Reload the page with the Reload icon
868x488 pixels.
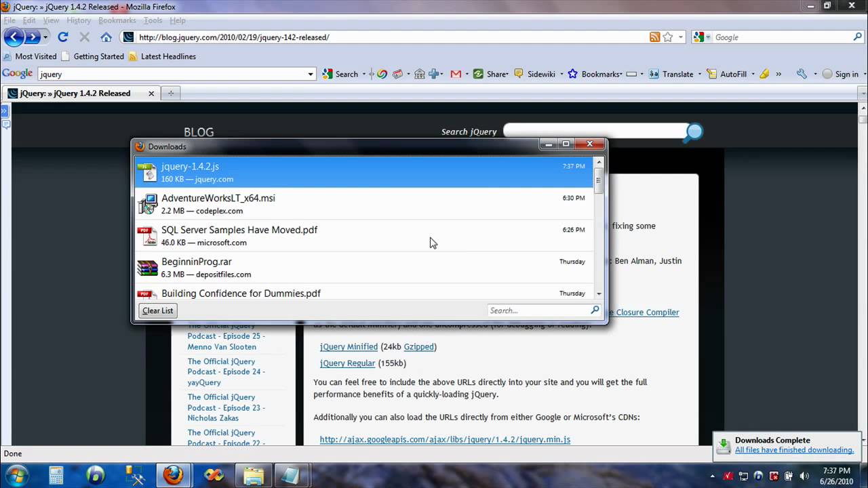point(63,37)
